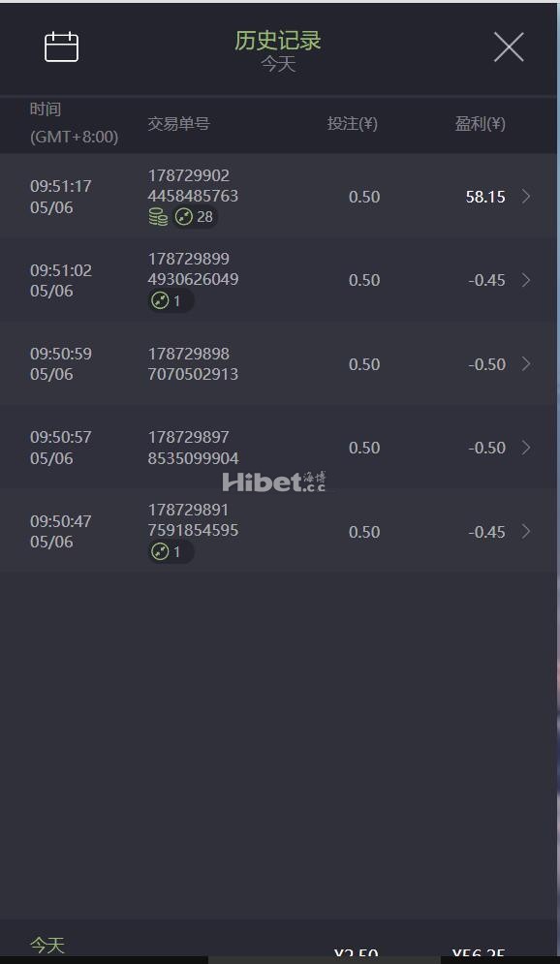Click the free spins badge showing 28

pos(194,217)
